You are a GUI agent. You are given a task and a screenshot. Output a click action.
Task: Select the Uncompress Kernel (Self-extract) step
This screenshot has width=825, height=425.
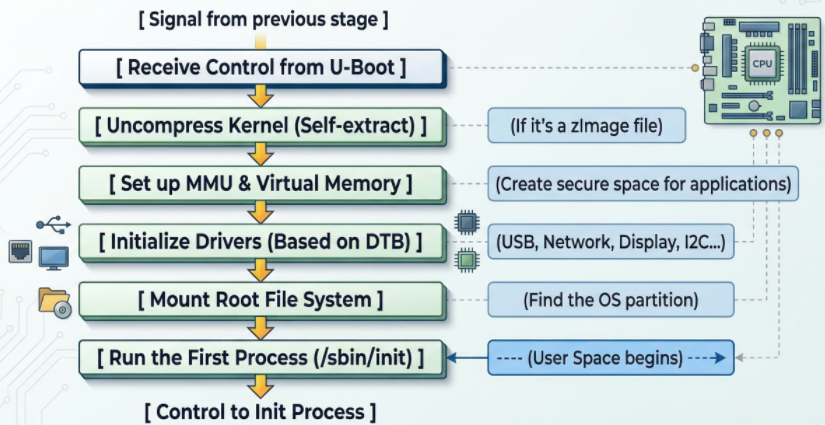point(261,126)
